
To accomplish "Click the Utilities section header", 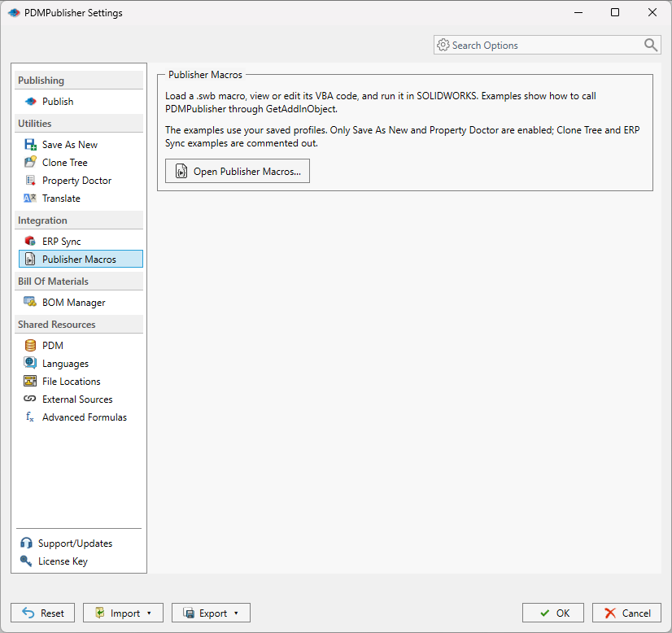I will pos(79,124).
